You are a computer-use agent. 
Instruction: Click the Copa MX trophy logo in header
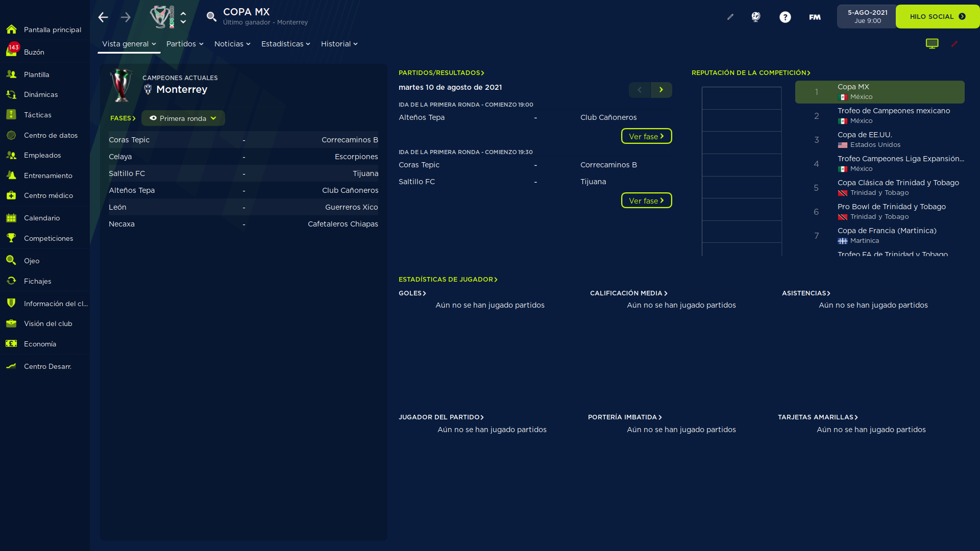162,17
